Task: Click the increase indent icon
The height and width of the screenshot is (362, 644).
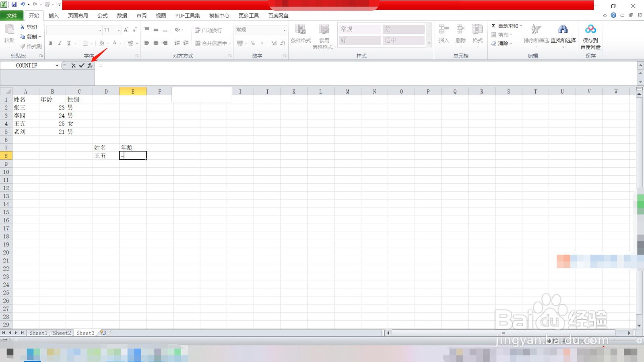Action: click(x=186, y=43)
